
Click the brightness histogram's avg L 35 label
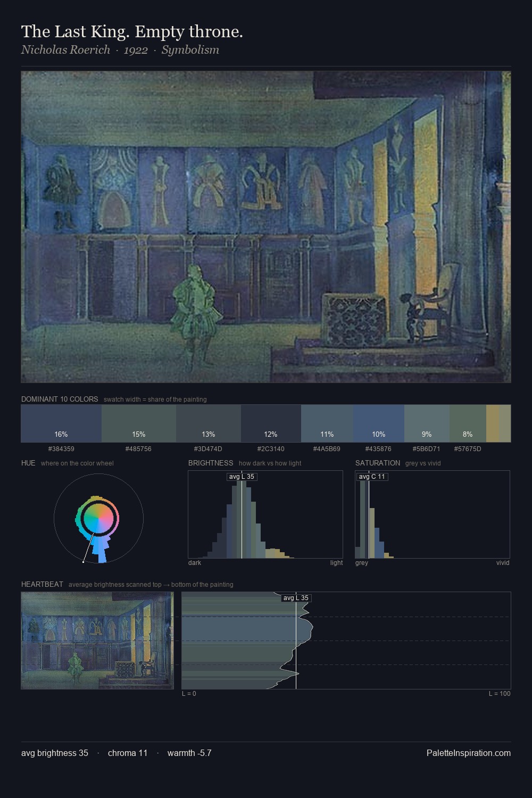click(x=242, y=477)
